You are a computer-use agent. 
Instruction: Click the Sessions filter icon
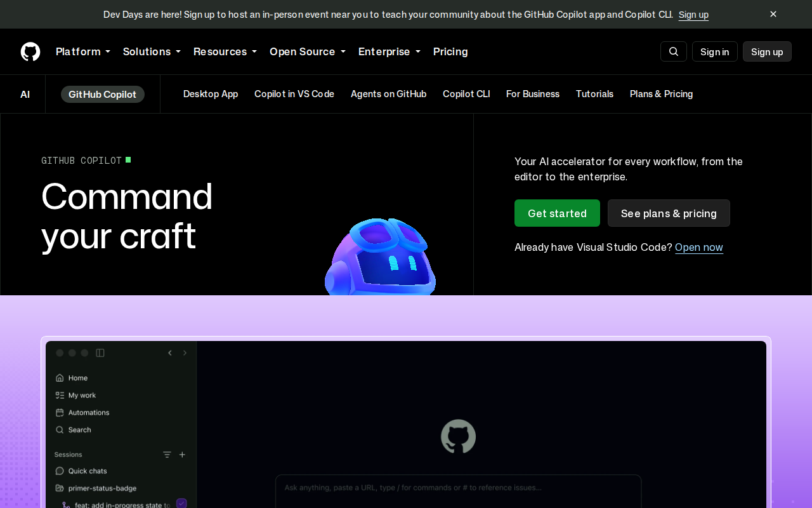[167, 455]
